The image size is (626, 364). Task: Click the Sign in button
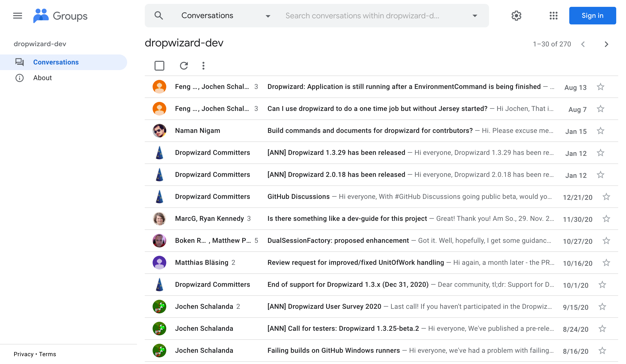[592, 16]
